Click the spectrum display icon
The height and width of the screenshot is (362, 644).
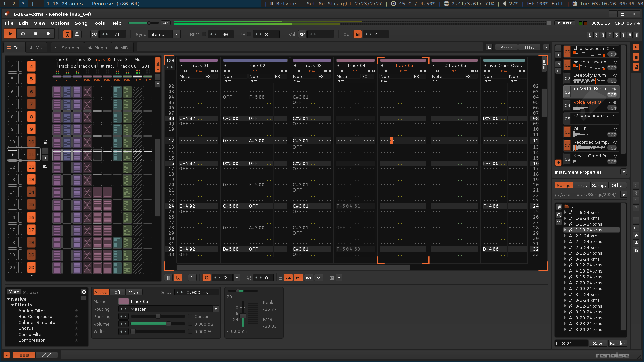point(529,47)
